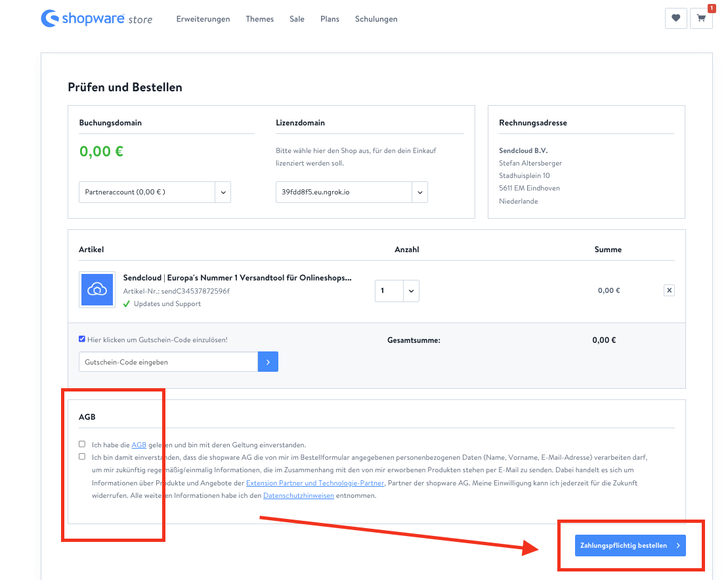
Task: Open the AGB terms link
Action: [x=139, y=445]
